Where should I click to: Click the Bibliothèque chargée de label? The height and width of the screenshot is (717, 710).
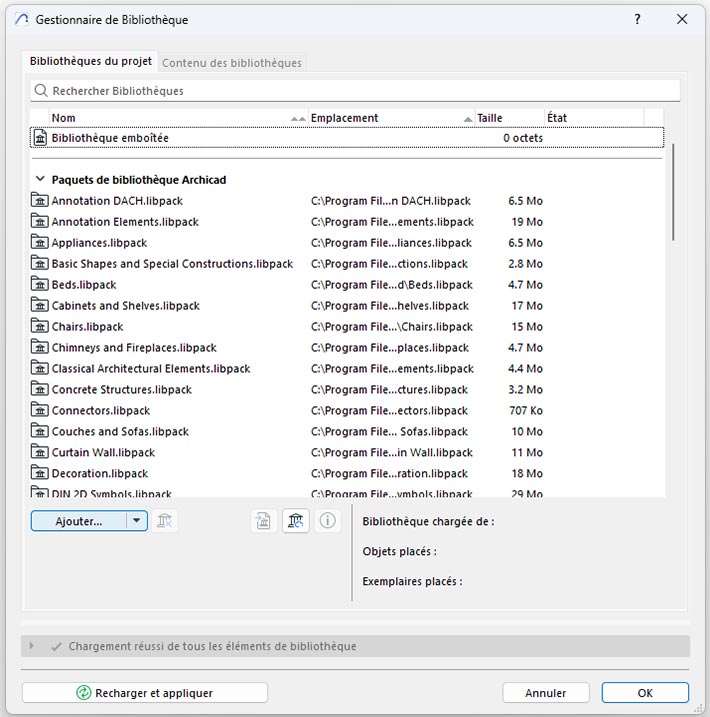pyautogui.click(x=428, y=522)
